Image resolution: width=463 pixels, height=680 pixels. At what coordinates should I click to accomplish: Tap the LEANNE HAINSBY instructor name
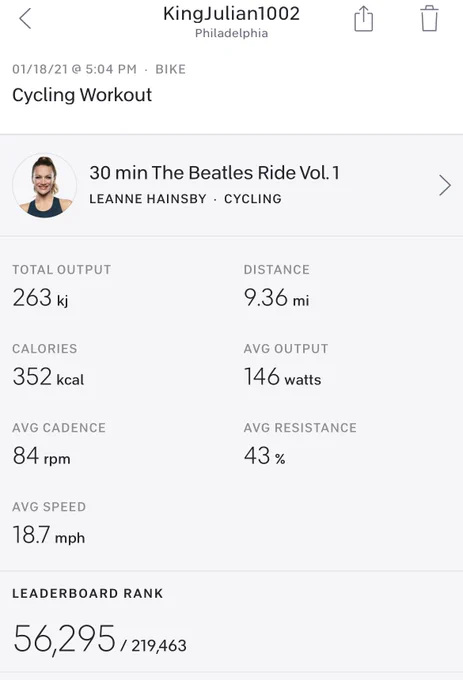click(148, 199)
